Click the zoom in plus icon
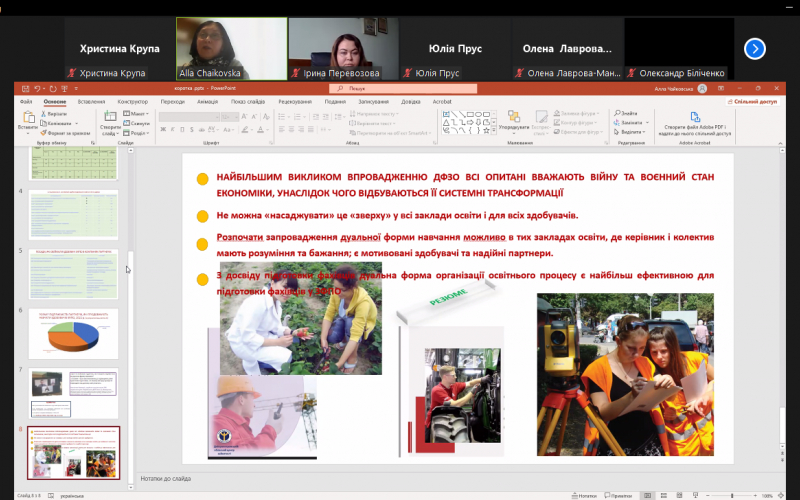 point(755,495)
